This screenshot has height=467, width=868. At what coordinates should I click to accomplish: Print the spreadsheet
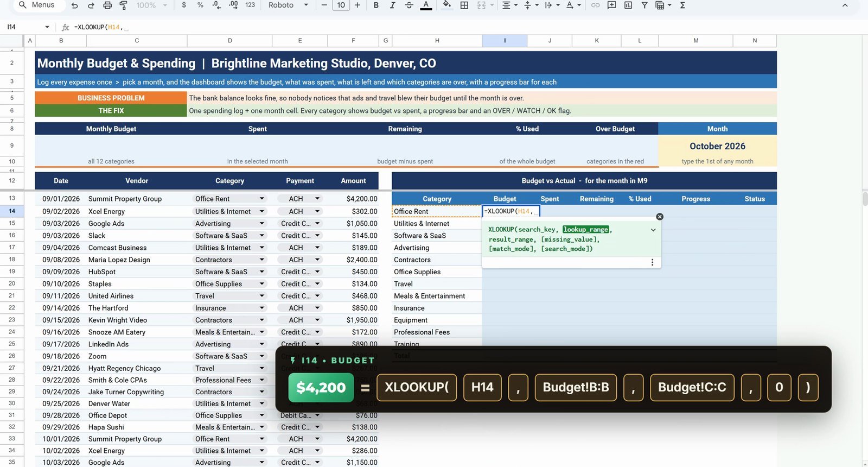click(107, 5)
